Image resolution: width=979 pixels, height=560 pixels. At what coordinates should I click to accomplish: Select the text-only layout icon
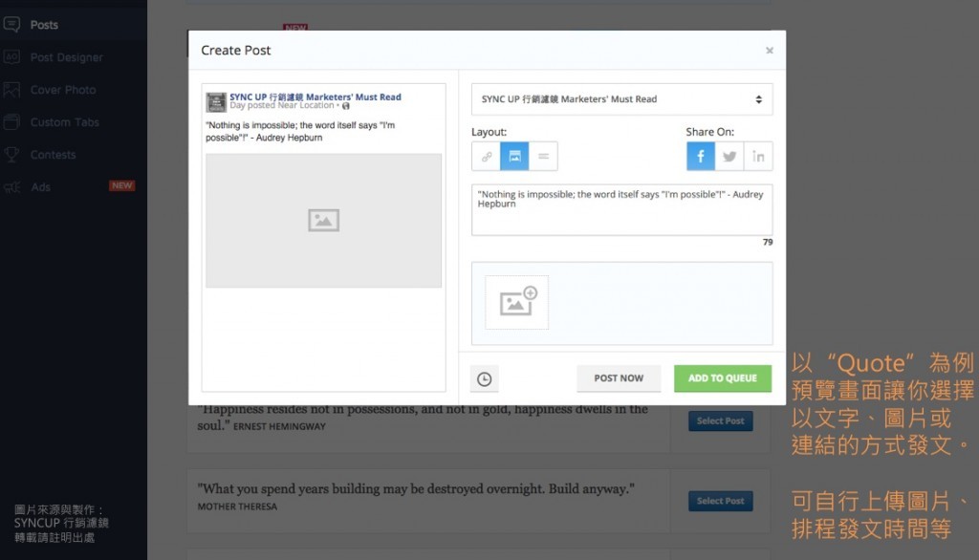coord(543,157)
